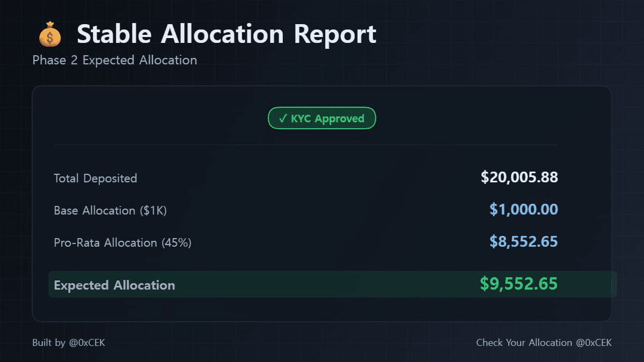Click the Phase 2 Expected Allocation subtitle

[x=114, y=60]
